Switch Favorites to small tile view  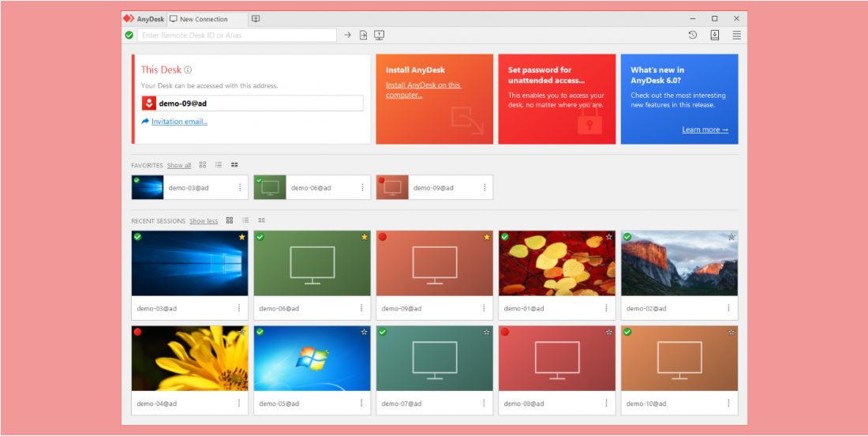coord(234,164)
